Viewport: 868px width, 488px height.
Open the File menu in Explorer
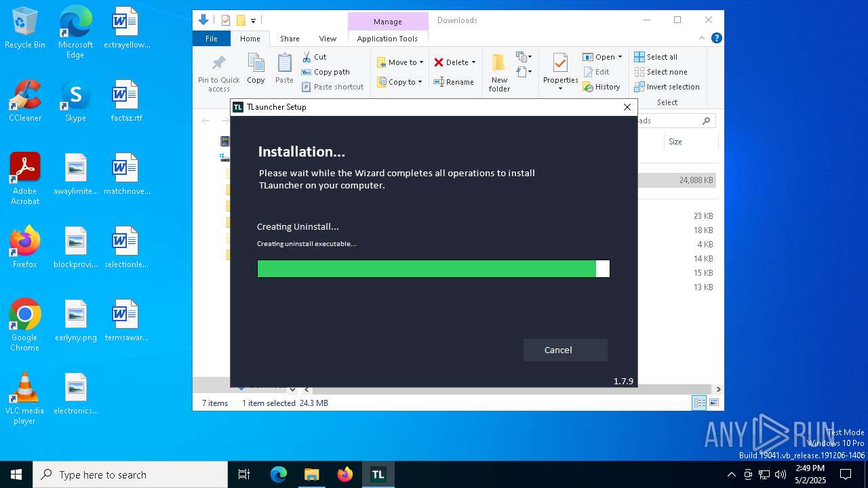[x=212, y=39]
